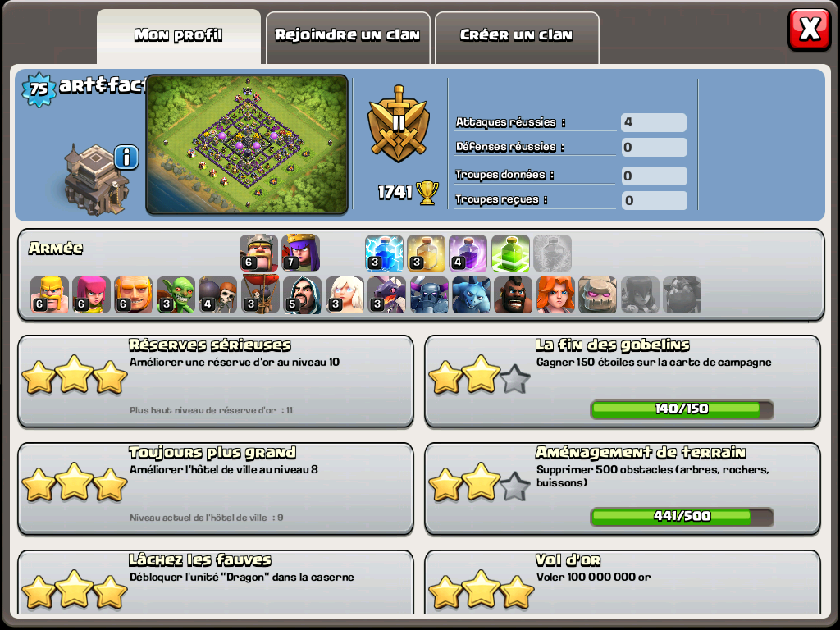Open the Mon profil tab
Image resolution: width=840 pixels, height=630 pixels.
tap(178, 36)
